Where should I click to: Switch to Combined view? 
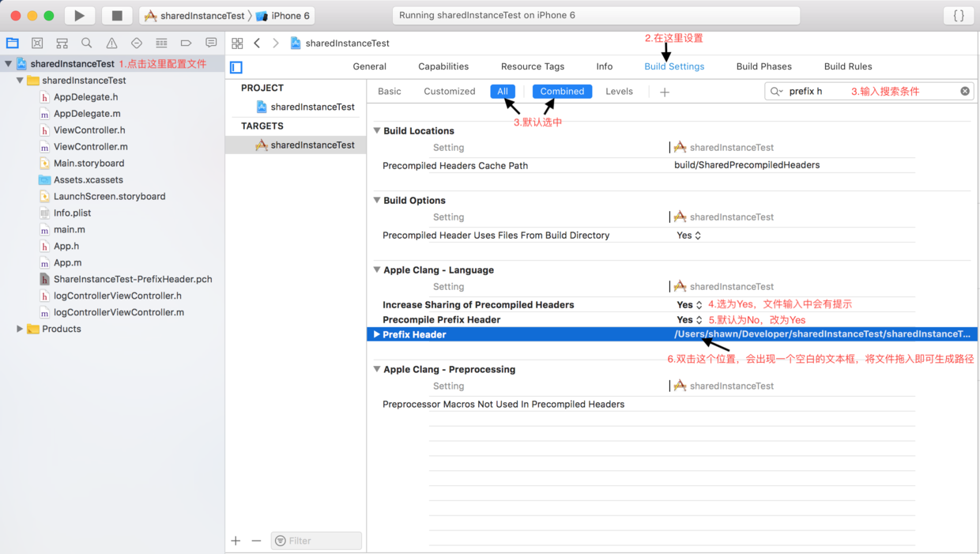(562, 92)
